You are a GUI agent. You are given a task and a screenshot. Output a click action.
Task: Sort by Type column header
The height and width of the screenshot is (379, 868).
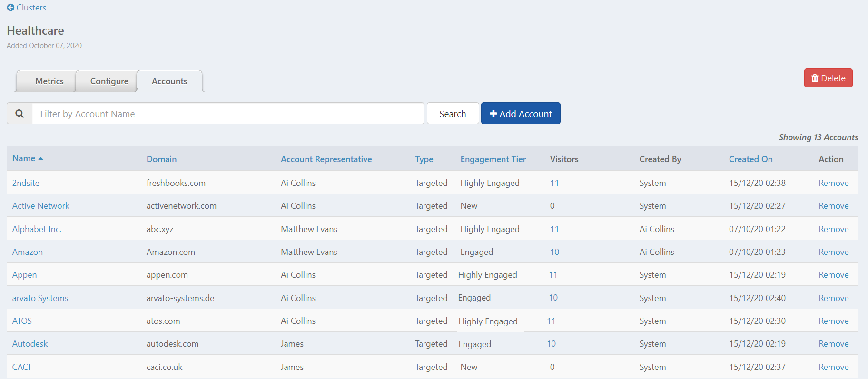424,159
